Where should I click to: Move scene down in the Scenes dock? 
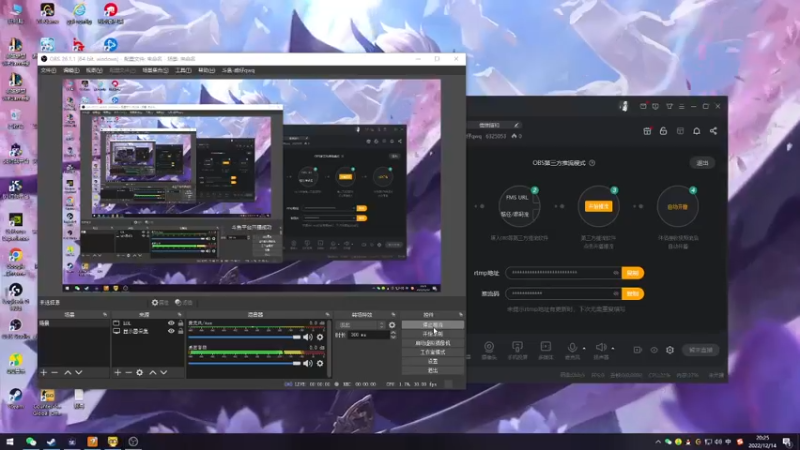tap(79, 372)
